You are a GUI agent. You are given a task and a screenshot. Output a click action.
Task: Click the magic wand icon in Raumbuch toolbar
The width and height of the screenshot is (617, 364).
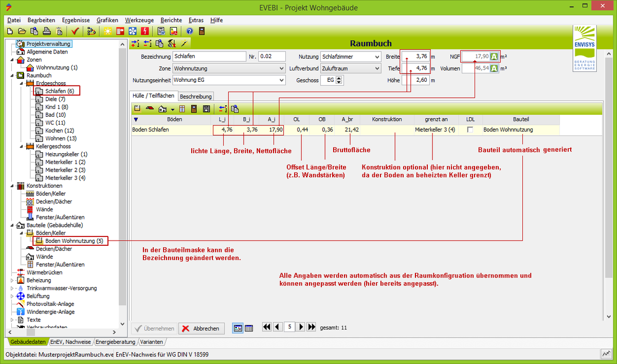184,44
